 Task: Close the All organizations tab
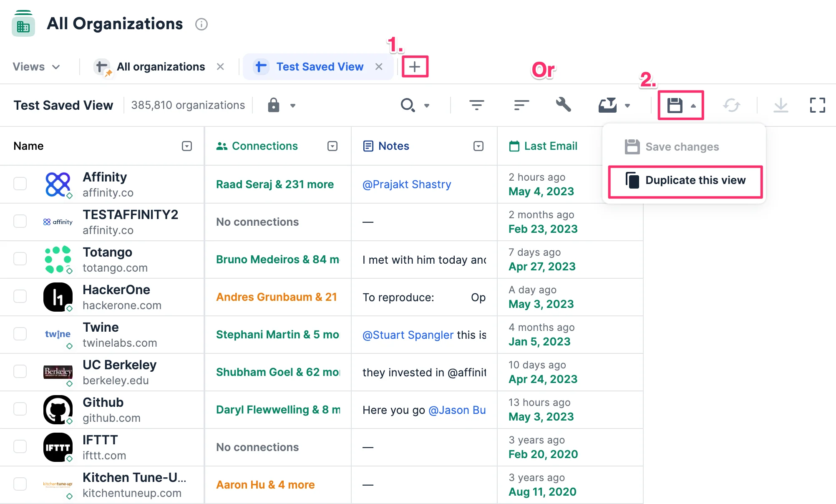pyautogui.click(x=220, y=67)
